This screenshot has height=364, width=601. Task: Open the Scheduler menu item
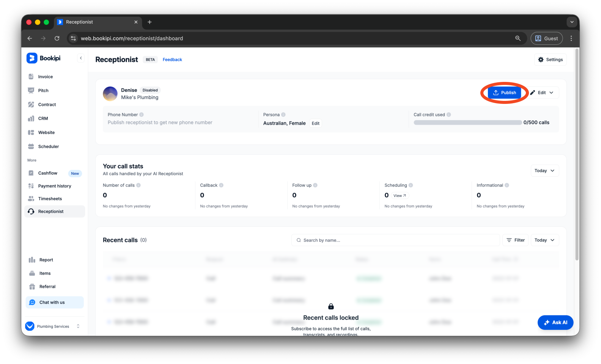55,147
